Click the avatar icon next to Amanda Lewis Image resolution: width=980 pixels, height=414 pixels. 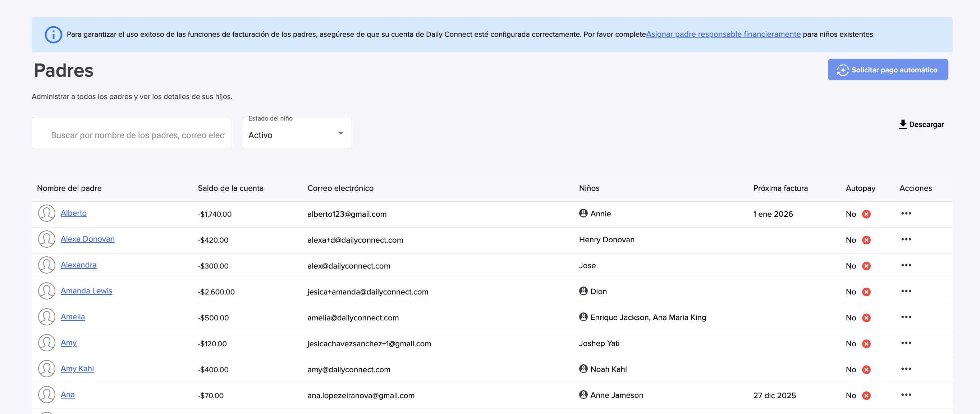(x=46, y=291)
